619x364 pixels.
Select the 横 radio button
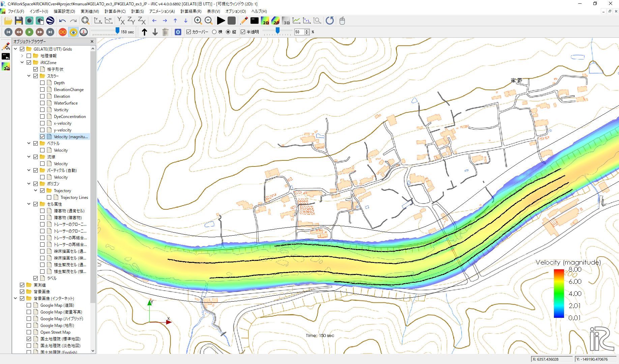point(214,32)
